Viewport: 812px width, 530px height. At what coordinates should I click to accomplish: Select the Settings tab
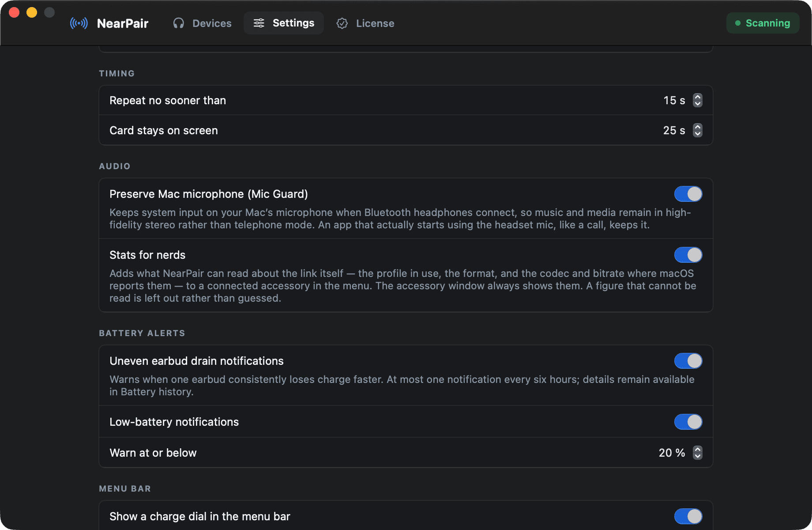coord(284,23)
